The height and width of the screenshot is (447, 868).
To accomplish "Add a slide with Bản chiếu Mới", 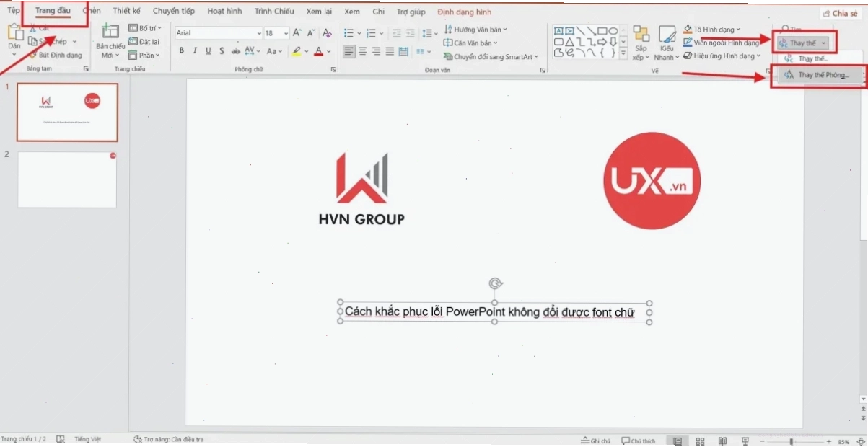I will coord(110,41).
